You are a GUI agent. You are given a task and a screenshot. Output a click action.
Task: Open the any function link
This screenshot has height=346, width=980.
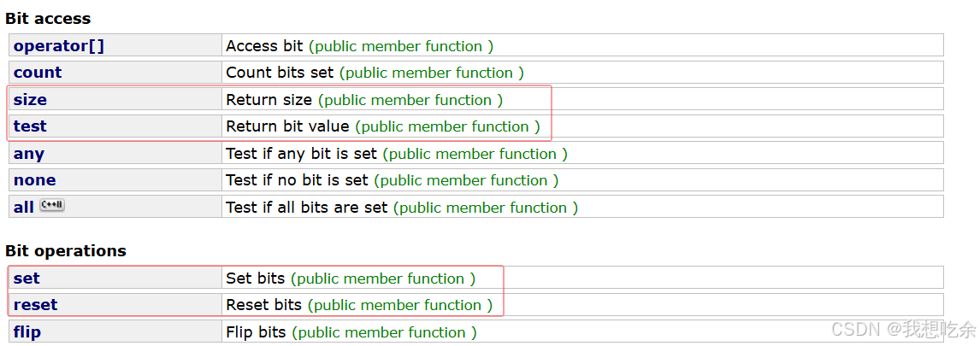pyautogui.click(x=29, y=154)
